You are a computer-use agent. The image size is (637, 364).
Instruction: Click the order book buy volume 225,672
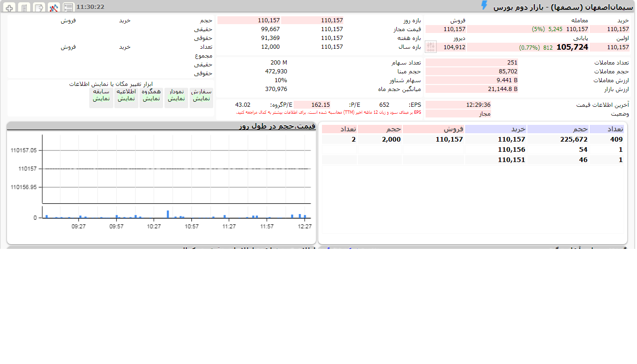pyautogui.click(x=575, y=139)
